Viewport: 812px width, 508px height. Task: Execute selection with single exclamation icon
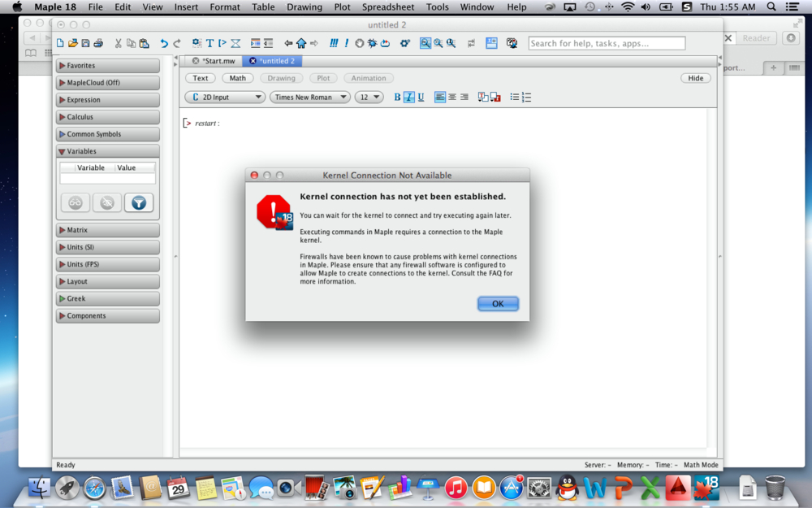[x=346, y=44]
